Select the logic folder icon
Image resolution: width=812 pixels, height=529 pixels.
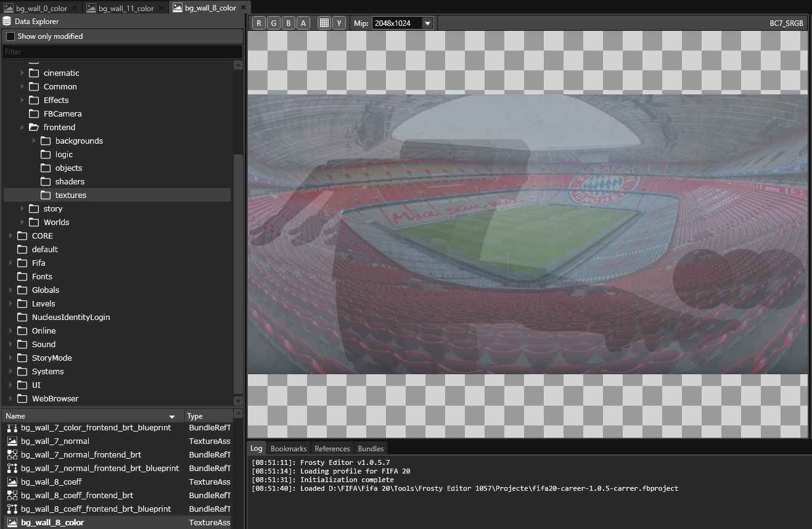(46, 154)
